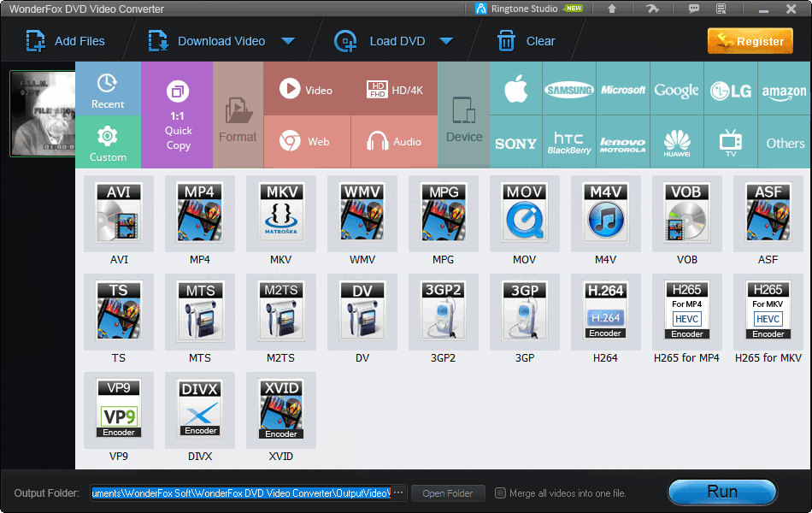Select the Huawei device category
812x513 pixels.
pos(677,142)
